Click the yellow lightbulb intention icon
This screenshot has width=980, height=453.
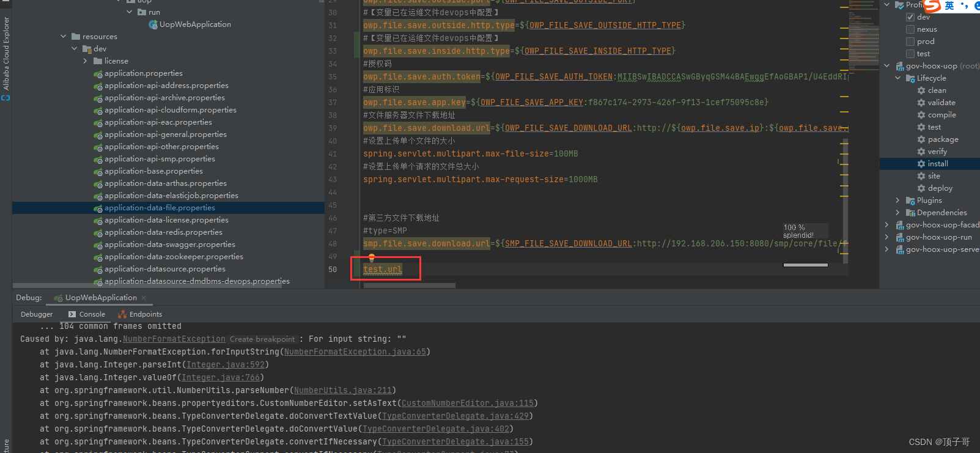(x=371, y=257)
